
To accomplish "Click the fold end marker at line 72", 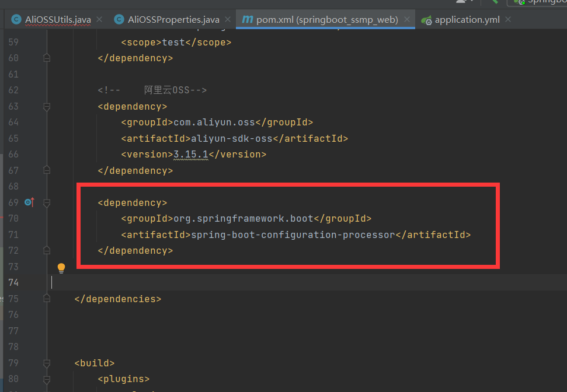I will click(47, 250).
